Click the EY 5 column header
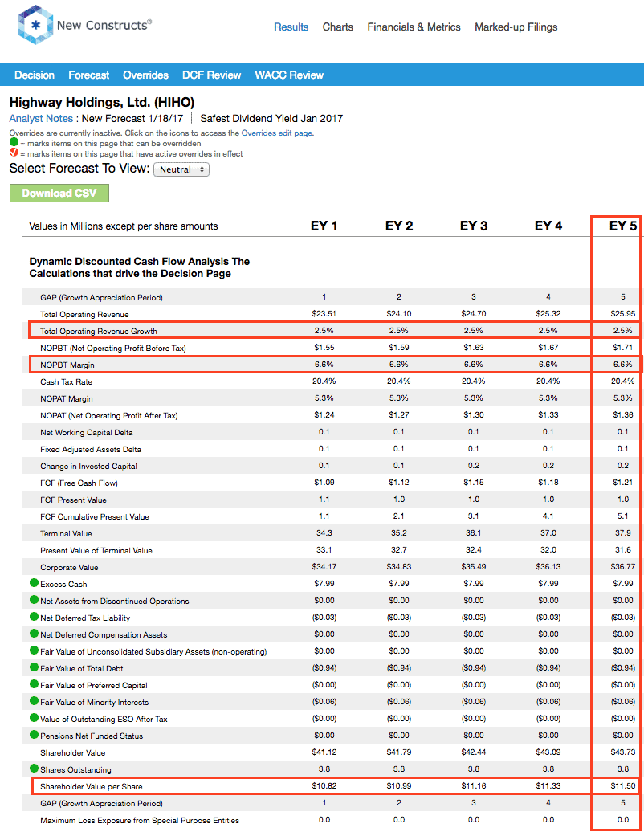Image resolution: width=644 pixels, height=836 pixels. point(622,226)
